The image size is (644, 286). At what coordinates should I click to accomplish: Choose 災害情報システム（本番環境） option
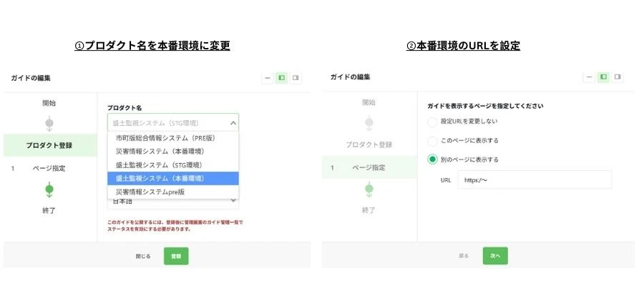click(173, 152)
